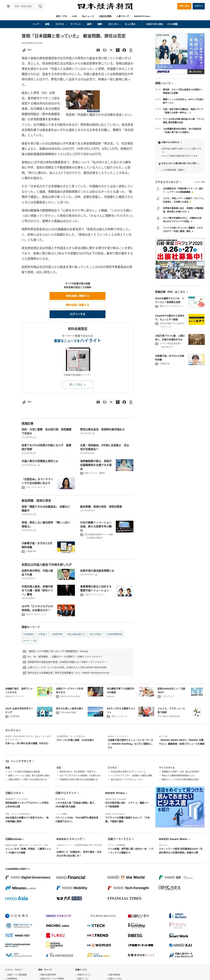The height and width of the screenshot is (980, 210).
Task: Open the 朝刊・夕刊 menu item
Action: [x=61, y=16]
